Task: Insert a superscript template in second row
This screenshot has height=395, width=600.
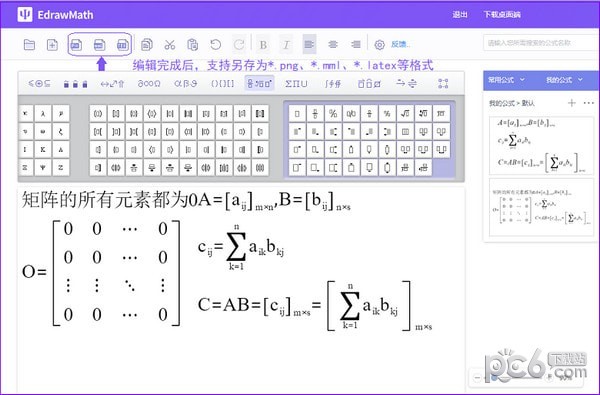Action: 297,132
